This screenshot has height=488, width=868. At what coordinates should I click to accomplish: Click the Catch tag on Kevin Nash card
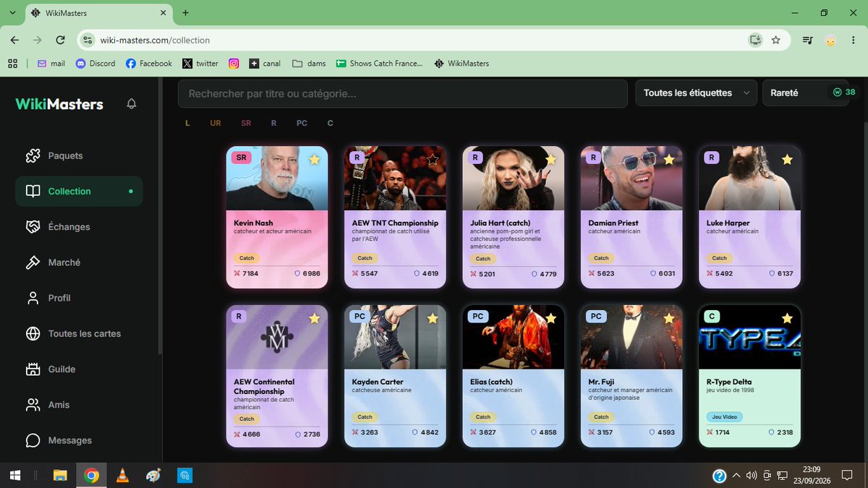coord(247,258)
